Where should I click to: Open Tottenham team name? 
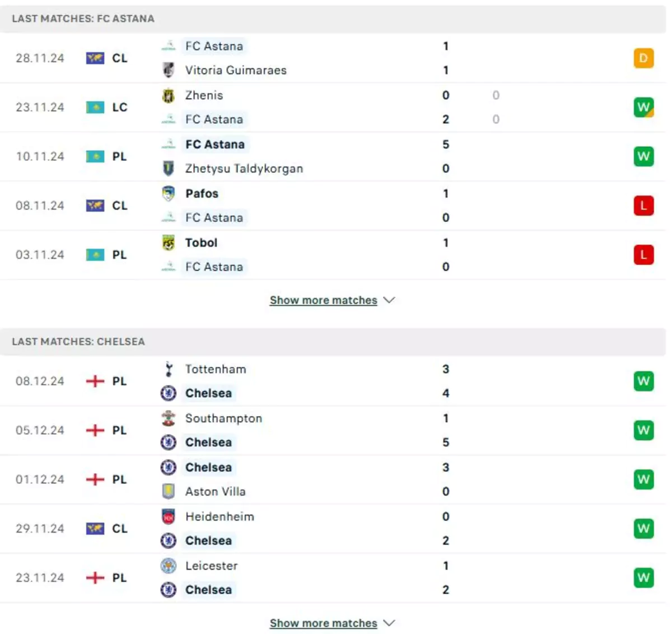[x=216, y=369]
